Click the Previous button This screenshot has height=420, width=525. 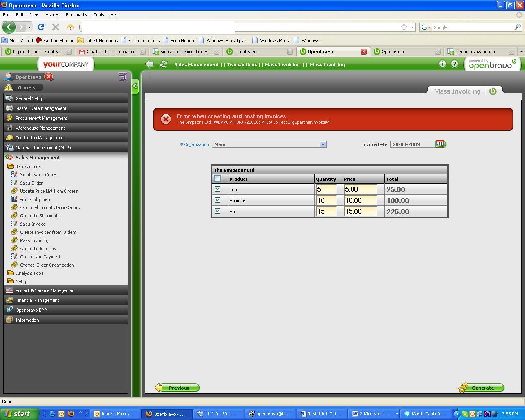pyautogui.click(x=177, y=388)
